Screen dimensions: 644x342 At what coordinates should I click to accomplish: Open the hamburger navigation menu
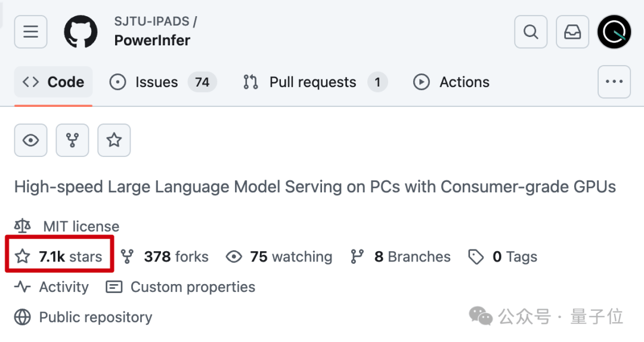(31, 32)
